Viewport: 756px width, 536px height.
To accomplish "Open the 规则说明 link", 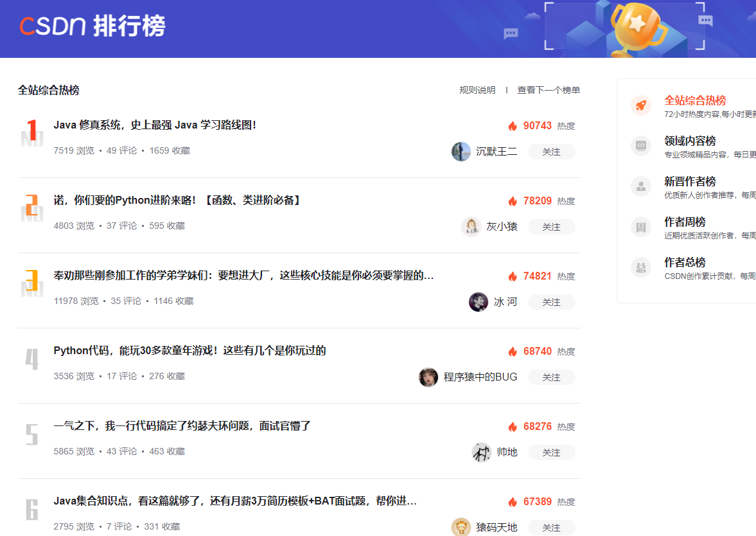I will click(x=477, y=90).
